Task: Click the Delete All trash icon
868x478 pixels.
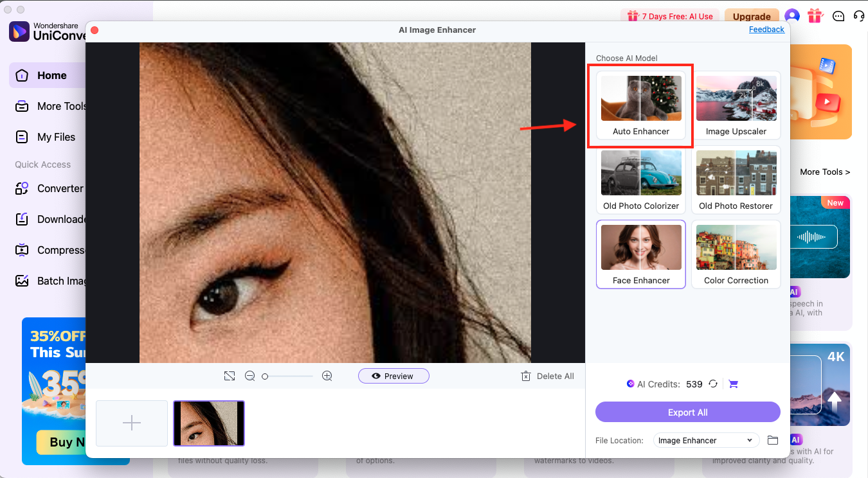Action: [525, 376]
